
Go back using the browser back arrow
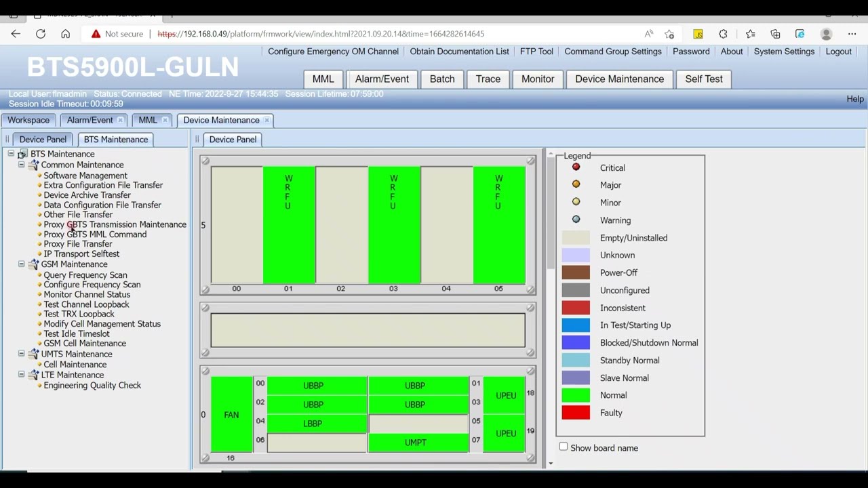point(16,34)
